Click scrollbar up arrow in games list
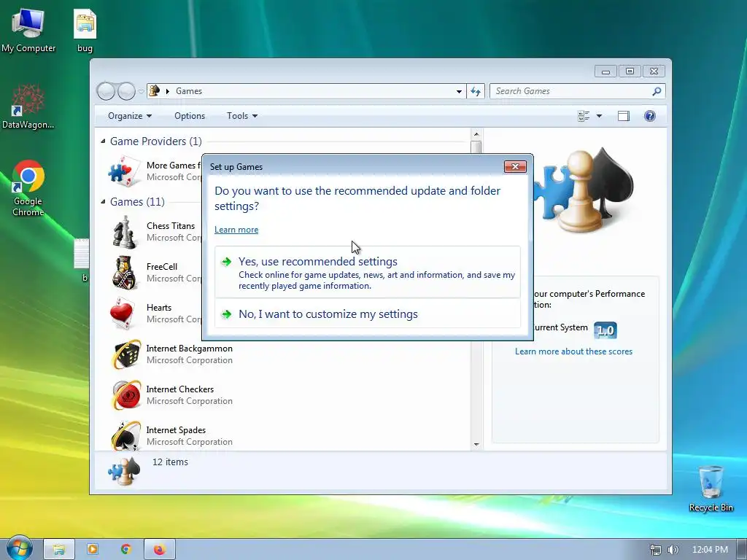 point(476,134)
